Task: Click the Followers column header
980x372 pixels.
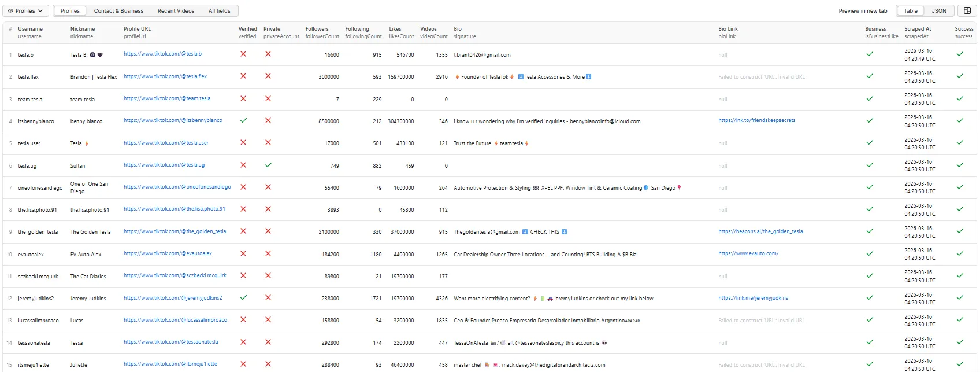Action: (317, 28)
